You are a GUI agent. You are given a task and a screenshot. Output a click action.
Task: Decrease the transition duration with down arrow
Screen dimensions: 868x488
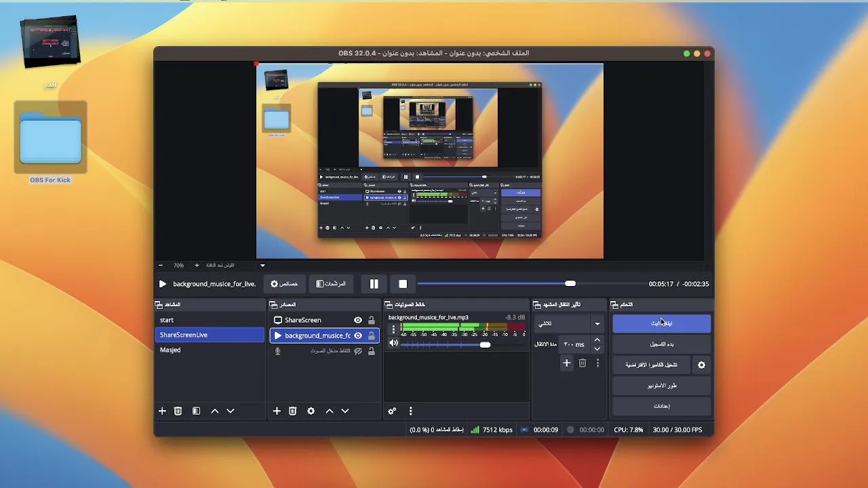(597, 348)
